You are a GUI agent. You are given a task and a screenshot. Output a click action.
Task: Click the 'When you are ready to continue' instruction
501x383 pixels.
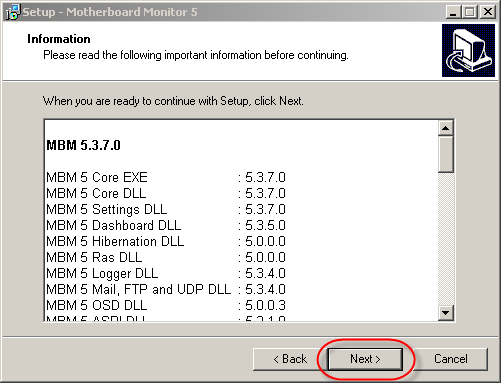tap(173, 101)
